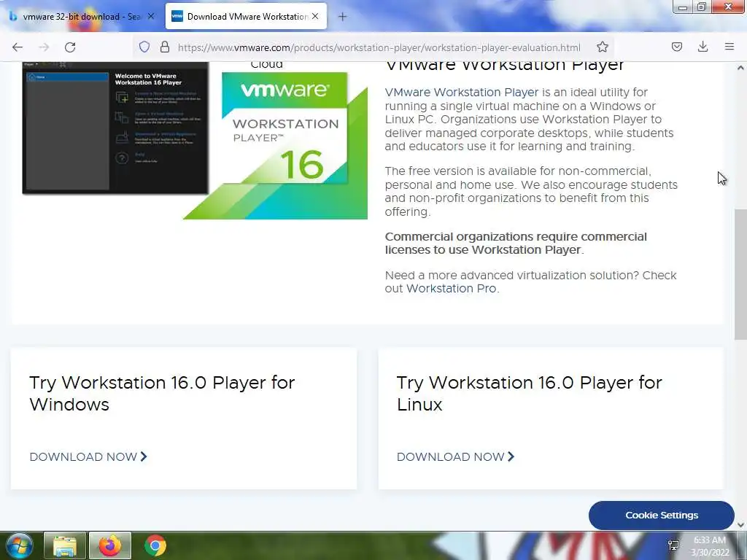The height and width of the screenshot is (560, 747).
Task: Click the scrollbar down arrow
Action: tap(740, 525)
